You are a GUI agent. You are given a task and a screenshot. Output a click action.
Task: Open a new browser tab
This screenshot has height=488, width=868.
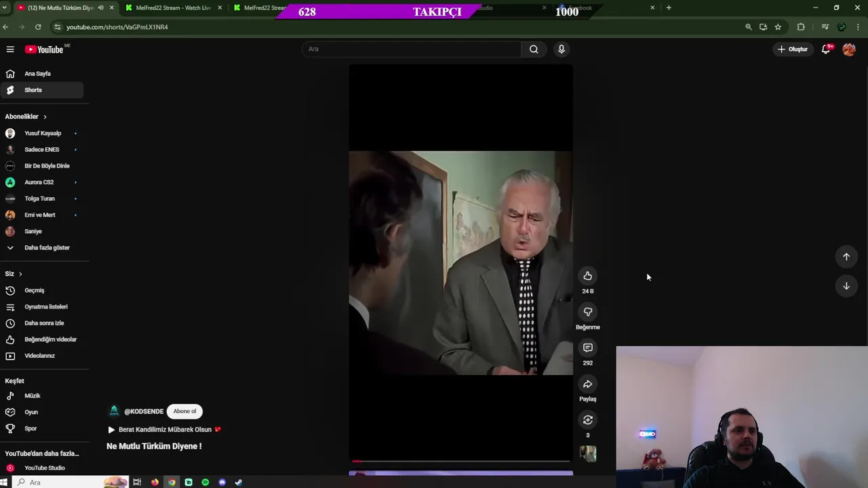(x=669, y=7)
